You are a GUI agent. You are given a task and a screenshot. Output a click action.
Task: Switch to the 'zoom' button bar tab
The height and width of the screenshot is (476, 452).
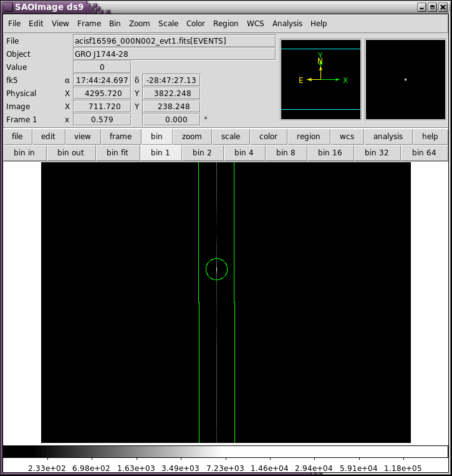191,137
